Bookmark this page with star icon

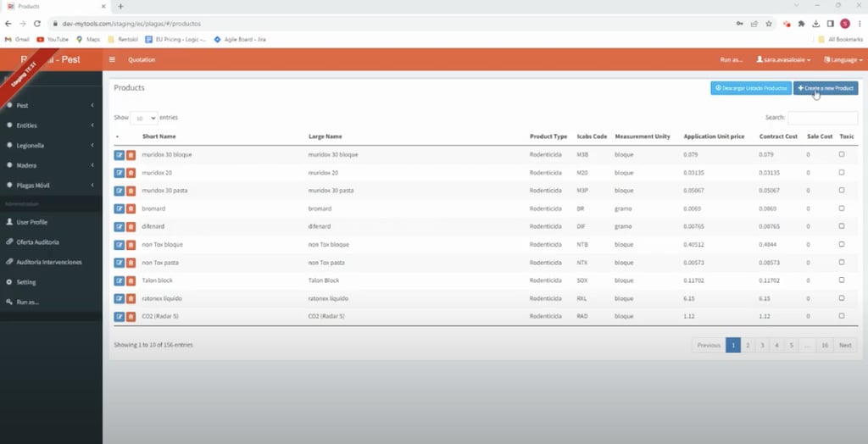[x=769, y=24]
